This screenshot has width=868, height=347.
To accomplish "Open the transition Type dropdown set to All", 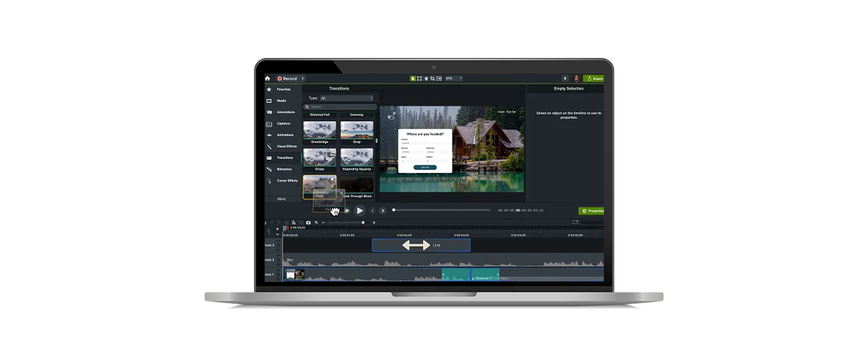I will click(346, 98).
